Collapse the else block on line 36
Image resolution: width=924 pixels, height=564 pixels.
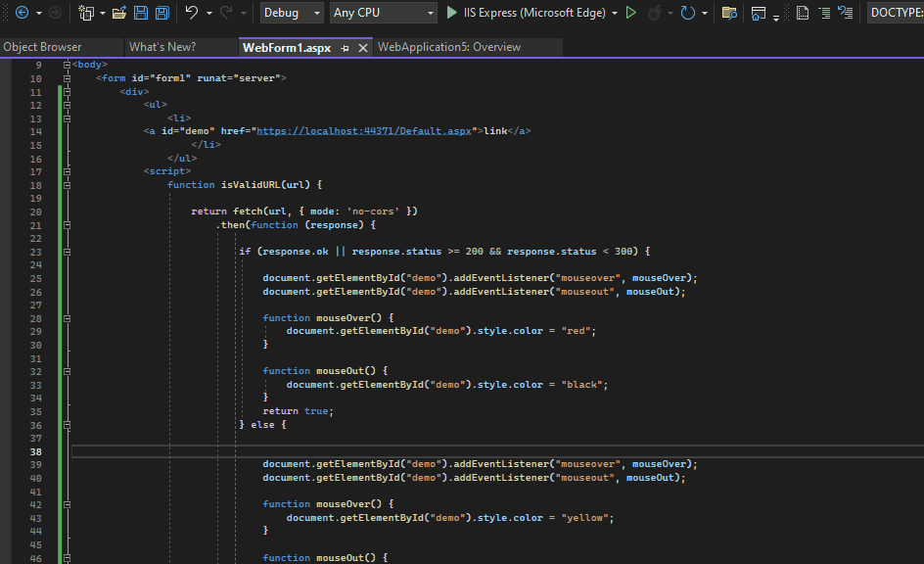(x=67, y=425)
